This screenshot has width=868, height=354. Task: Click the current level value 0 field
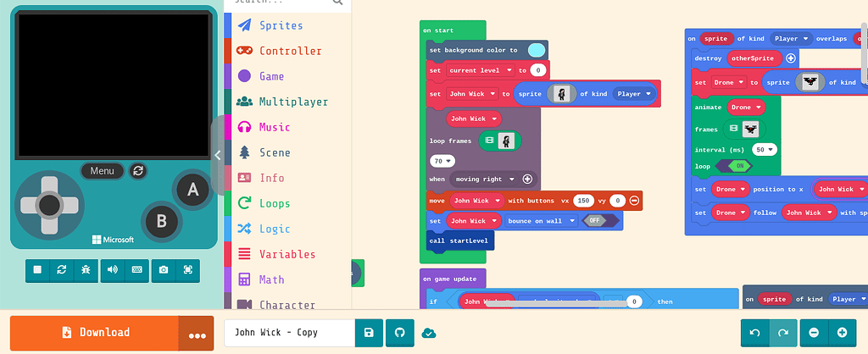538,70
